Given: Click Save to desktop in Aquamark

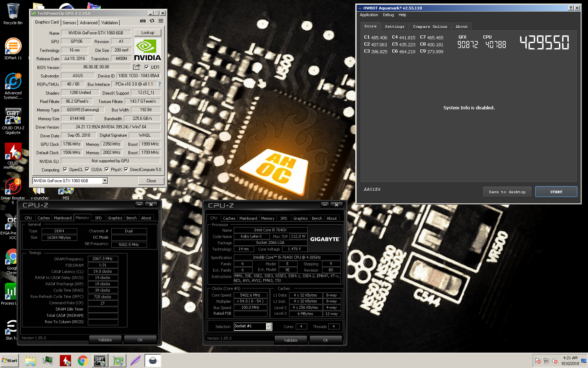Looking at the screenshot, I should 507,192.
